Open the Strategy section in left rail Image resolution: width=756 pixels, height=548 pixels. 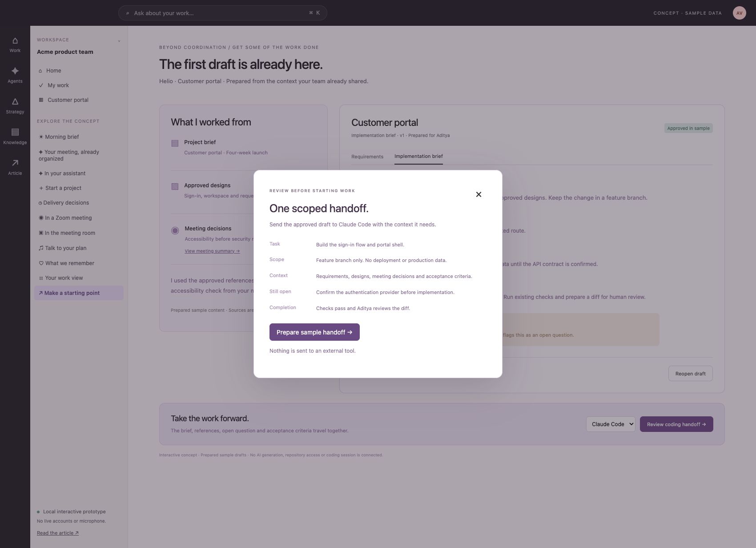15,106
